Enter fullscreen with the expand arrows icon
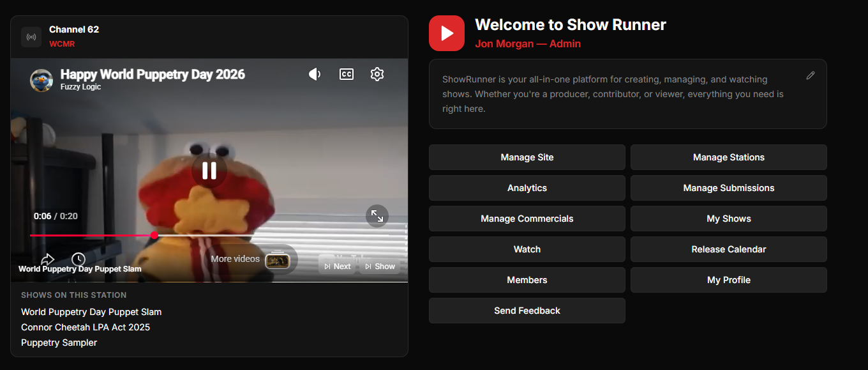Image resolution: width=868 pixels, height=370 pixels. [x=377, y=216]
